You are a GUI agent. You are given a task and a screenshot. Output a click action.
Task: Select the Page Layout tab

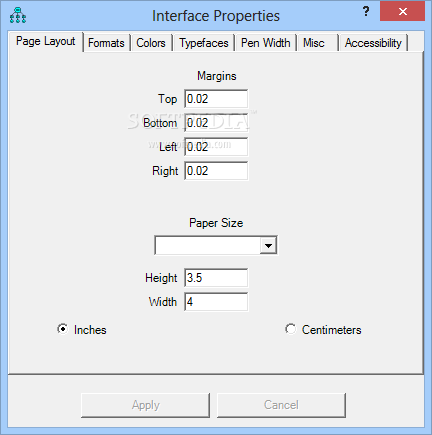46,41
